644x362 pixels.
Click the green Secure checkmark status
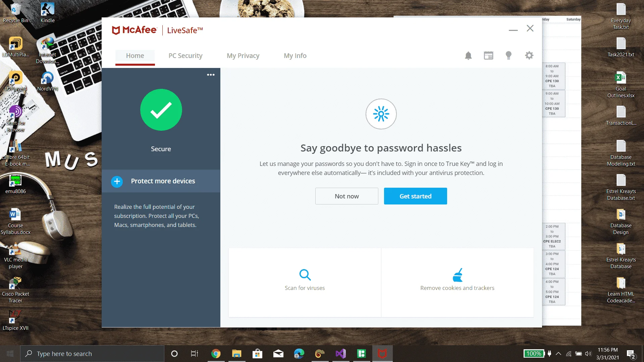[161, 110]
